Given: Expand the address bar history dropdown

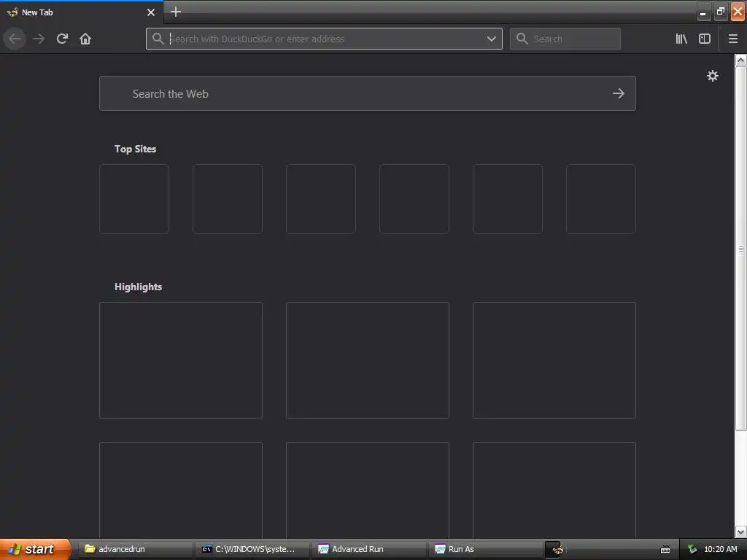Looking at the screenshot, I should pyautogui.click(x=492, y=39).
